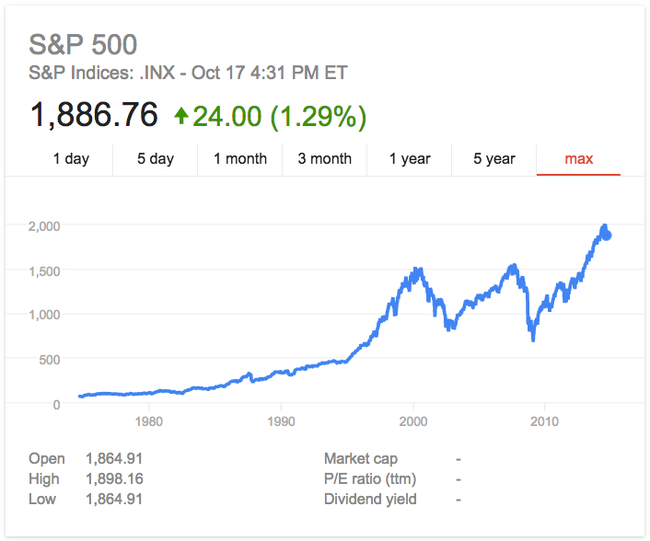The image size is (650, 541).
Task: Click the 1980 label on time axis
Action: pyautogui.click(x=149, y=420)
